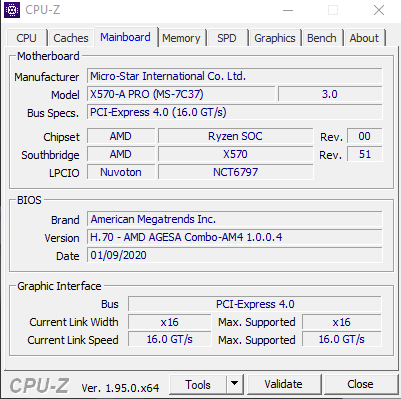401x399 pixels.
Task: Click the Southbridge X570 field
Action: 236,154
